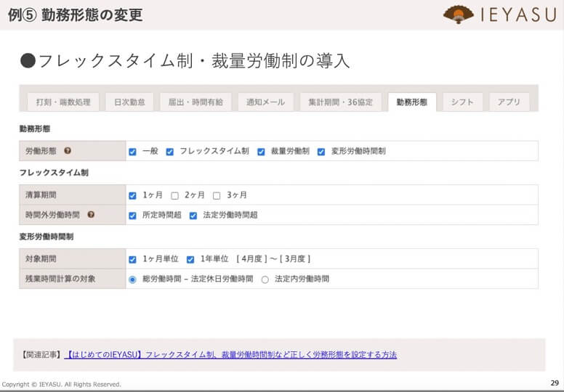Open the アプリ tab
Image resolution: width=564 pixels, height=392 pixels.
tap(509, 102)
